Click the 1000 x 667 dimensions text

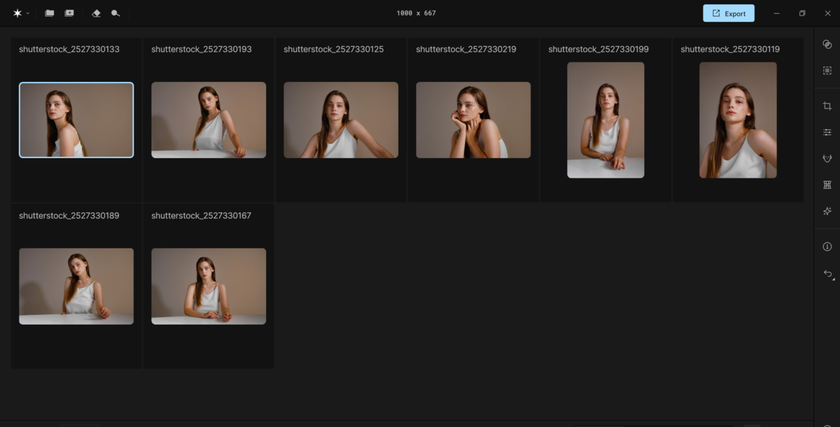[x=416, y=13]
